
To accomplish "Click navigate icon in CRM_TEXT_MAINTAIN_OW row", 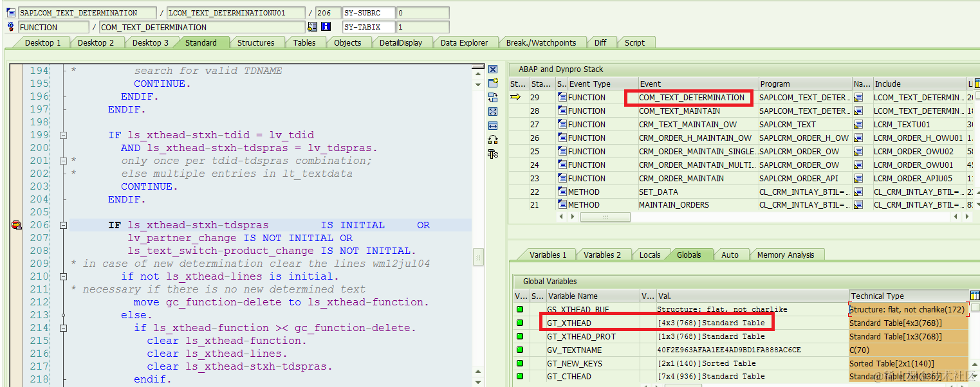I will click(858, 125).
